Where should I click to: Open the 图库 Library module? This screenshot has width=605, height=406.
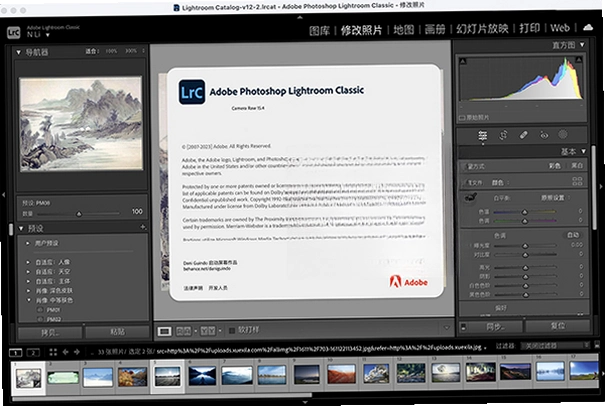[319, 30]
